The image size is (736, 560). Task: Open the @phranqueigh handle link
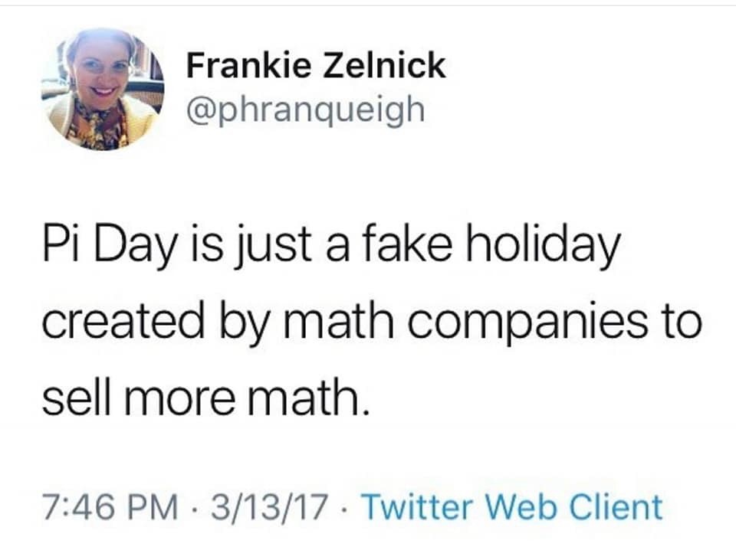click(x=305, y=108)
